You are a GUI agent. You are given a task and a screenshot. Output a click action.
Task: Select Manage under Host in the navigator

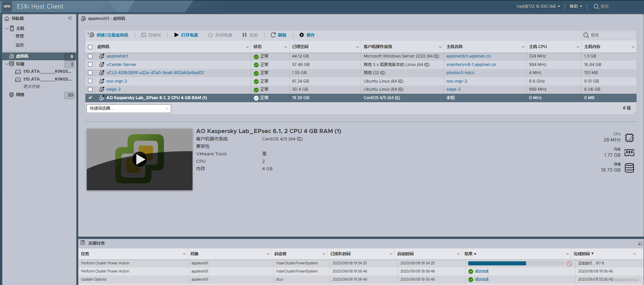pyautogui.click(x=20, y=36)
